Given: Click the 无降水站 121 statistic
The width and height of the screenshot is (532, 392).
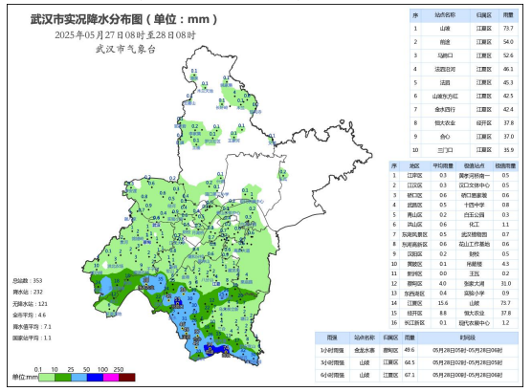Looking at the screenshot, I should (x=31, y=304).
